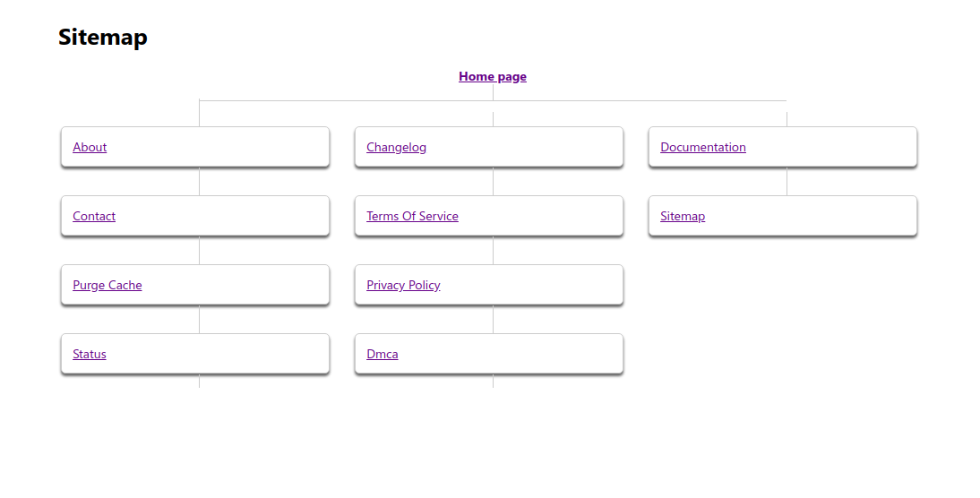The width and height of the screenshot is (980, 498).
Task: Go to the Purge Cache link
Action: tap(107, 286)
